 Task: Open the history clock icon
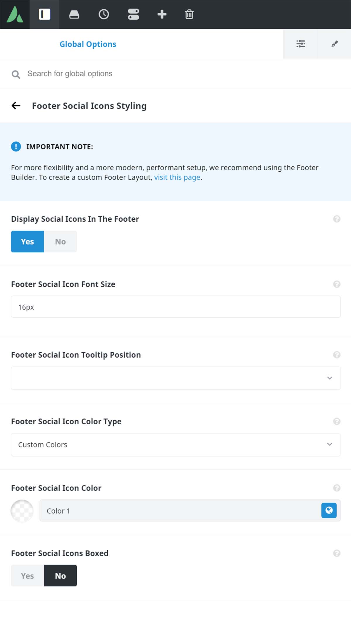coord(104,14)
